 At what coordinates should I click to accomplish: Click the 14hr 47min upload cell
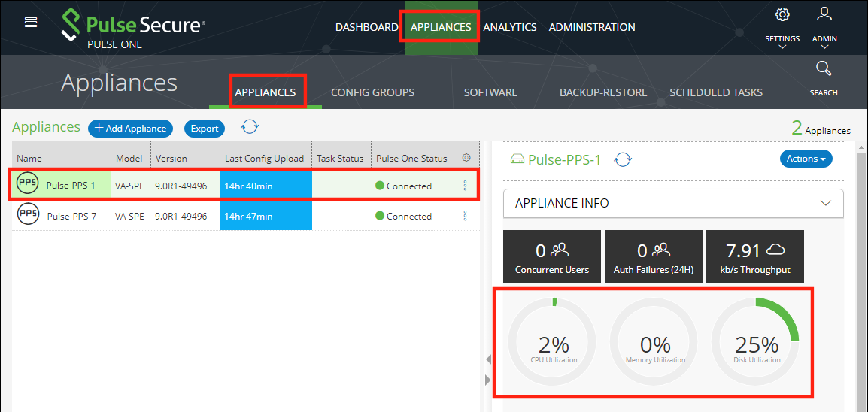coord(266,216)
